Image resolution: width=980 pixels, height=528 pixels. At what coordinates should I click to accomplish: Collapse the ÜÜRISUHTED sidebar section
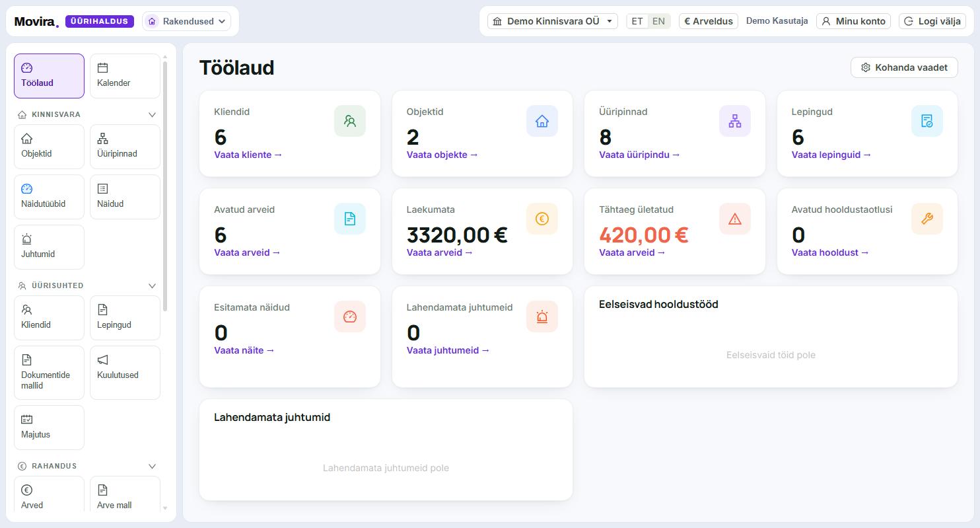click(x=152, y=285)
